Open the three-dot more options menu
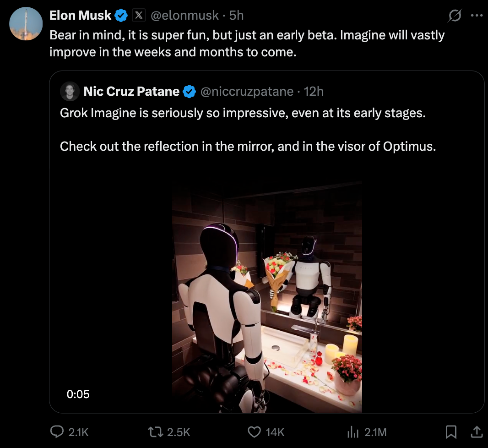Image resolution: width=488 pixels, height=448 pixels. (477, 16)
